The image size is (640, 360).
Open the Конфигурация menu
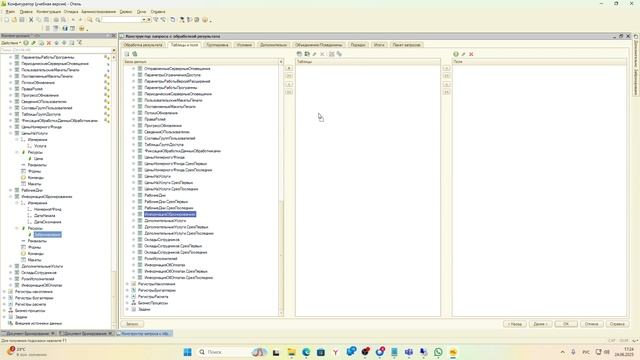tap(49, 12)
